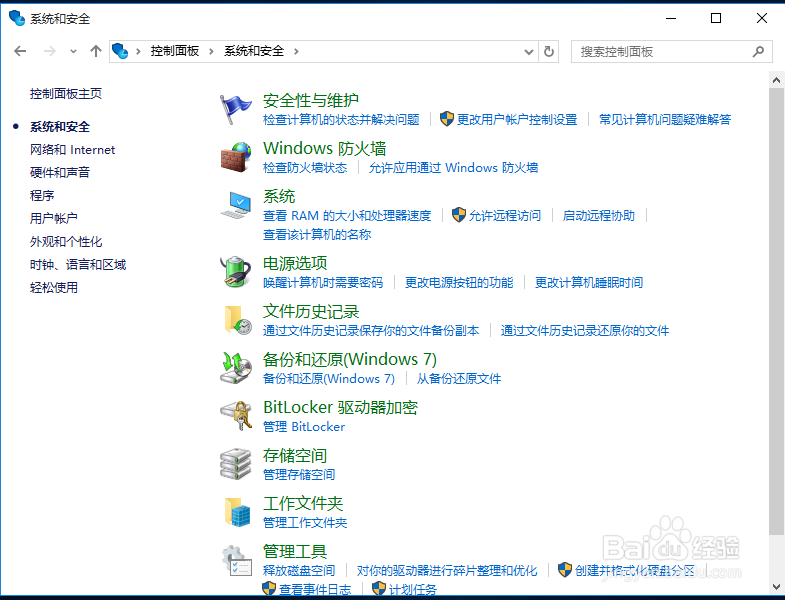Click shield icon beside 允许远程访问

point(459,215)
